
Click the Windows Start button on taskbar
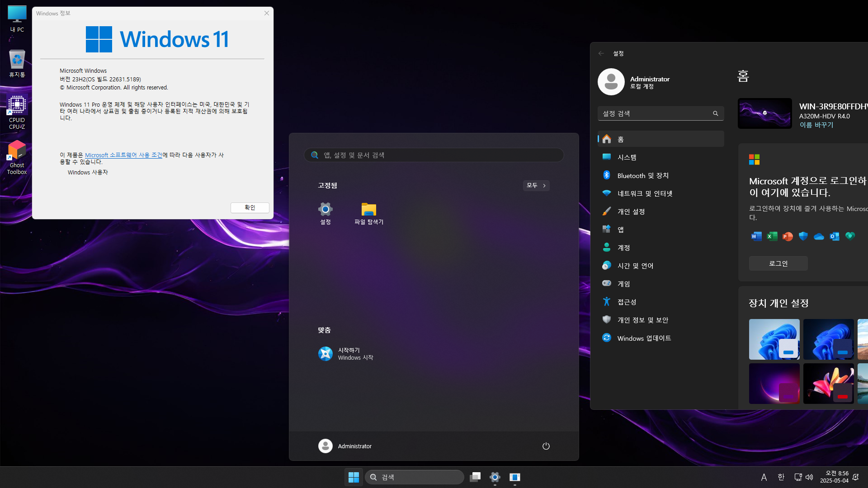tap(354, 477)
